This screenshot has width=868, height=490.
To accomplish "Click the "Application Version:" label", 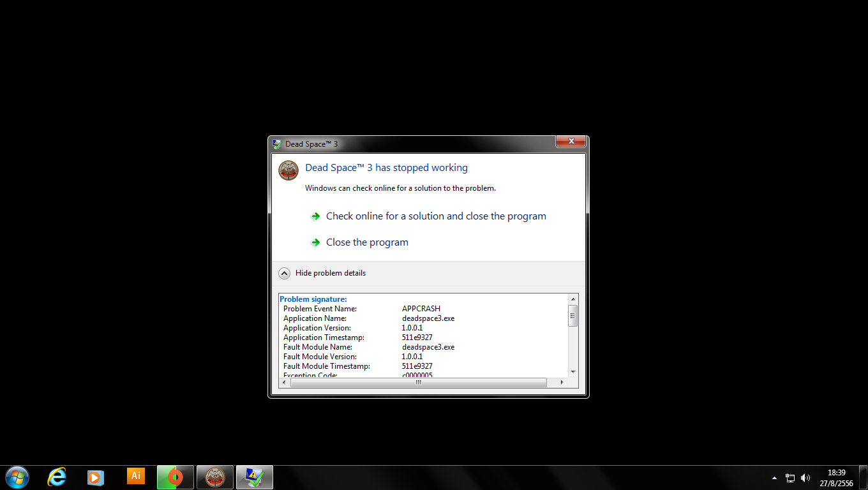I will pos(317,328).
